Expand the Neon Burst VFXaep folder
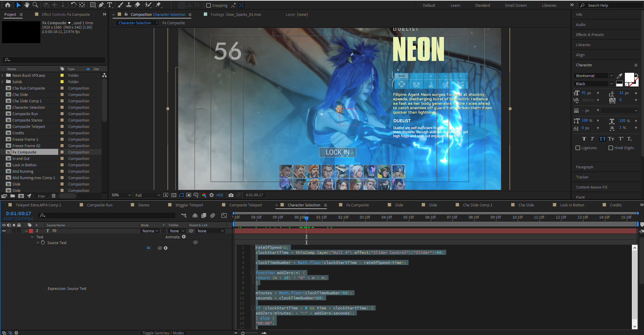This screenshot has height=335, width=644. [x=3, y=75]
